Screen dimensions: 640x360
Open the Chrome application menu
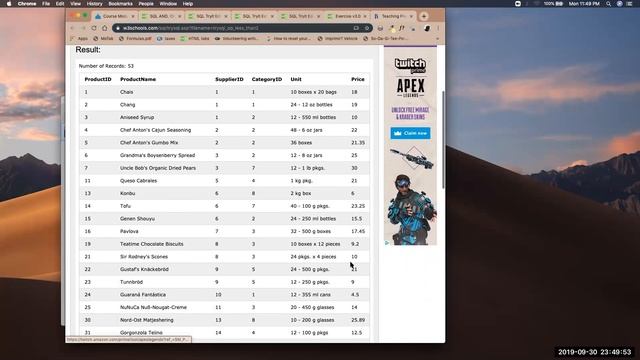click(27, 4)
